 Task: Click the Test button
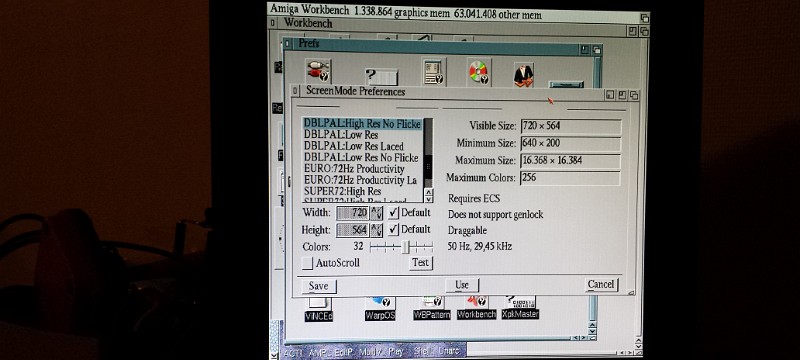421,263
